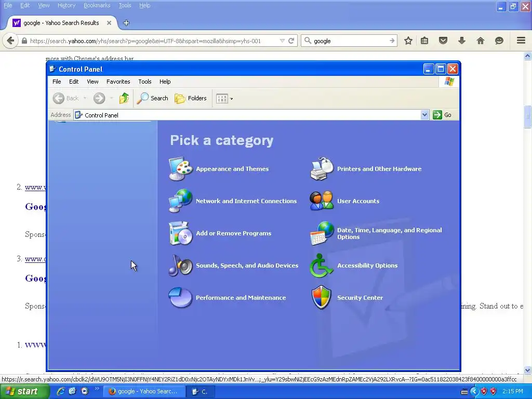Open Control Panel Edit menu
Viewport: 532px width, 399px height.
[x=74, y=82]
